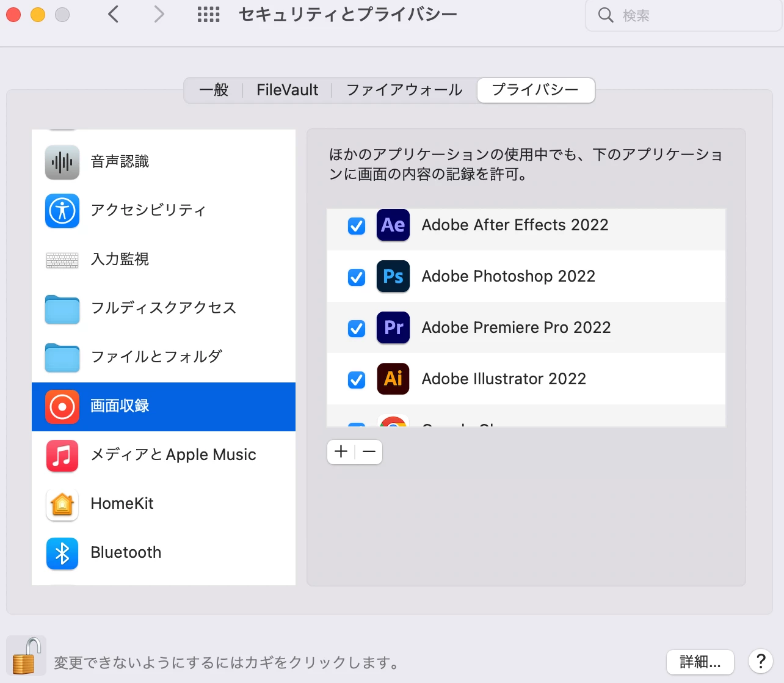Viewport: 784px width, 683px height.
Task: Click the HomeKit house icon
Action: pyautogui.click(x=62, y=505)
